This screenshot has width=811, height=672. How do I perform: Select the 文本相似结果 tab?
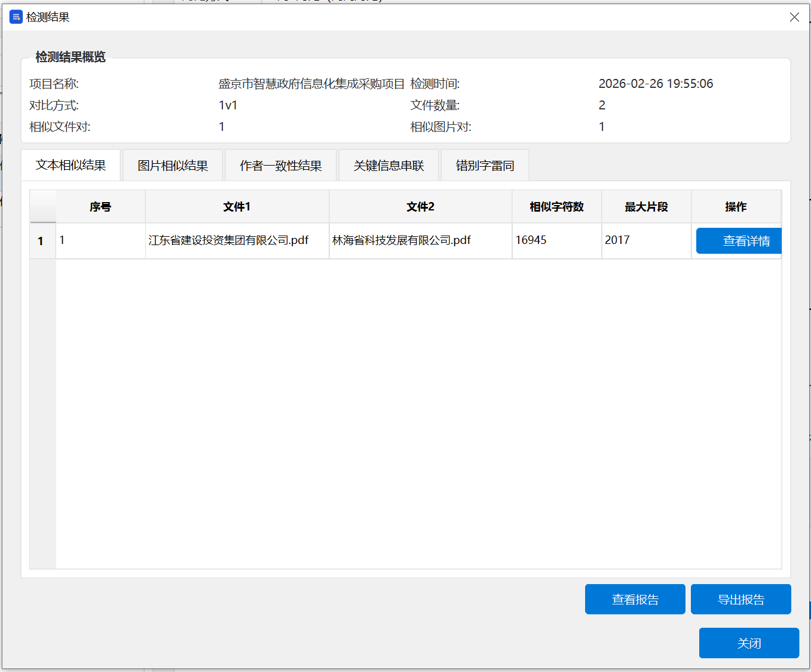pos(71,164)
